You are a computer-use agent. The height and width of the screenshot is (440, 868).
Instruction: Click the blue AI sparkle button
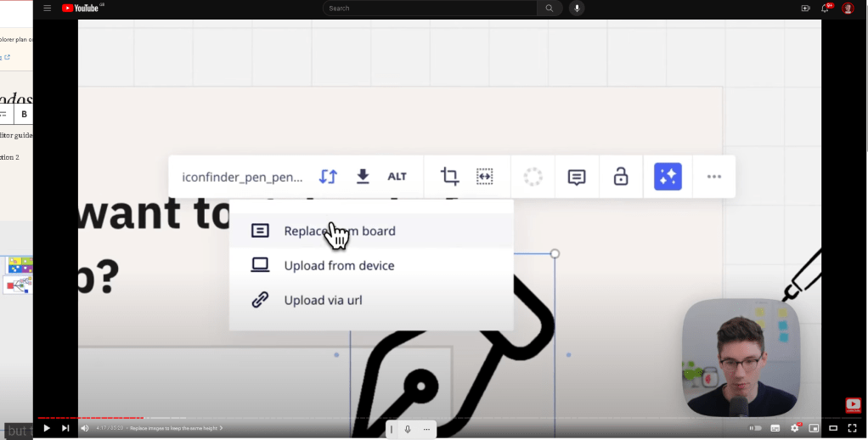pyautogui.click(x=668, y=177)
